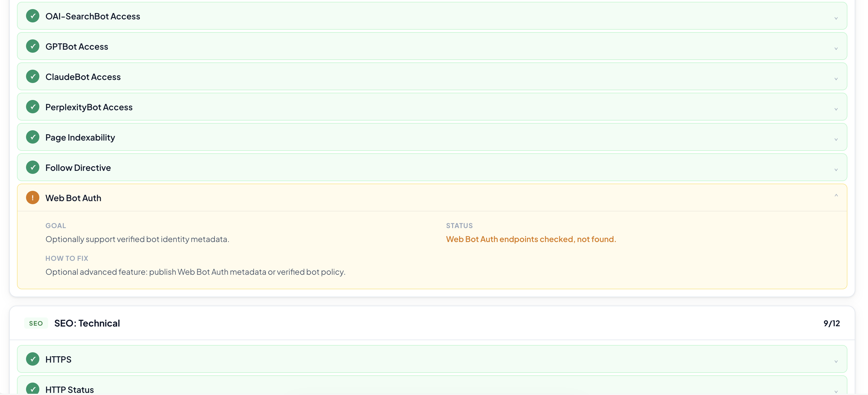Click the Web Bot Auth title
Screen dimensions: 868x395
coord(73,198)
